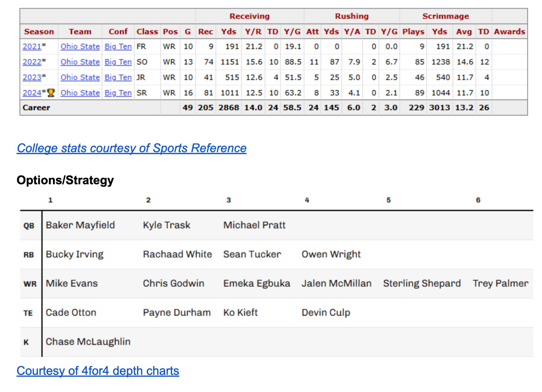Follow Courtesy of 4for4 depth charts link
Screen dimensions: 542x392
pyautogui.click(x=98, y=371)
